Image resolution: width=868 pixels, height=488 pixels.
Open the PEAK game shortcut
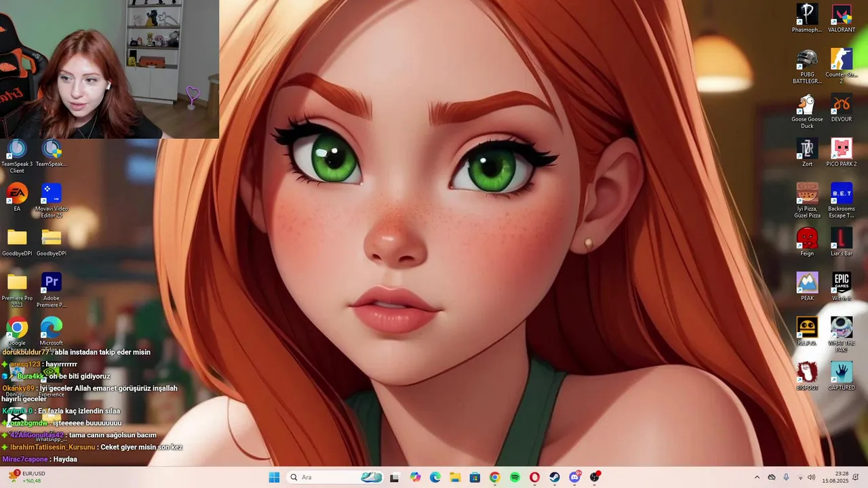point(807,287)
